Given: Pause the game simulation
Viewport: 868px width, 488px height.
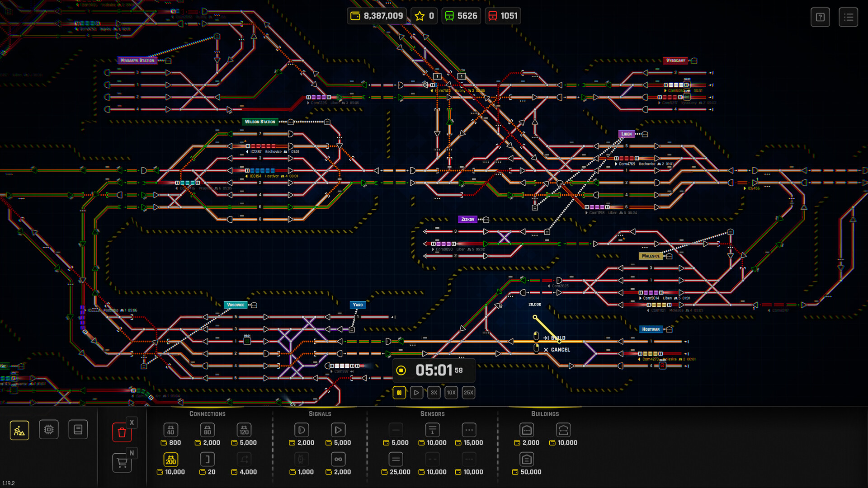Looking at the screenshot, I should tap(399, 392).
